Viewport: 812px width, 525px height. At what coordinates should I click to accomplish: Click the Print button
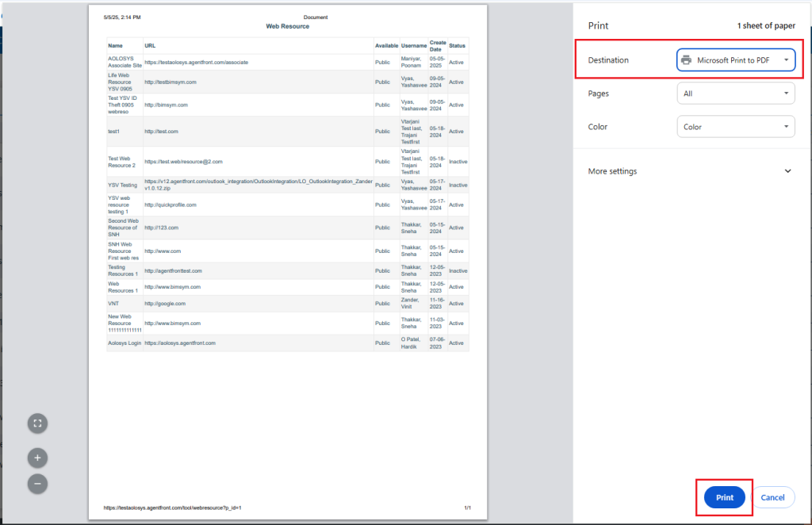(724, 497)
